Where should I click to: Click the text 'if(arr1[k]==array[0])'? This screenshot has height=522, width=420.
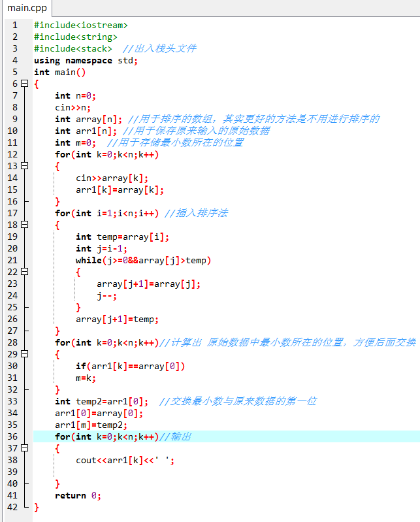click(x=130, y=367)
